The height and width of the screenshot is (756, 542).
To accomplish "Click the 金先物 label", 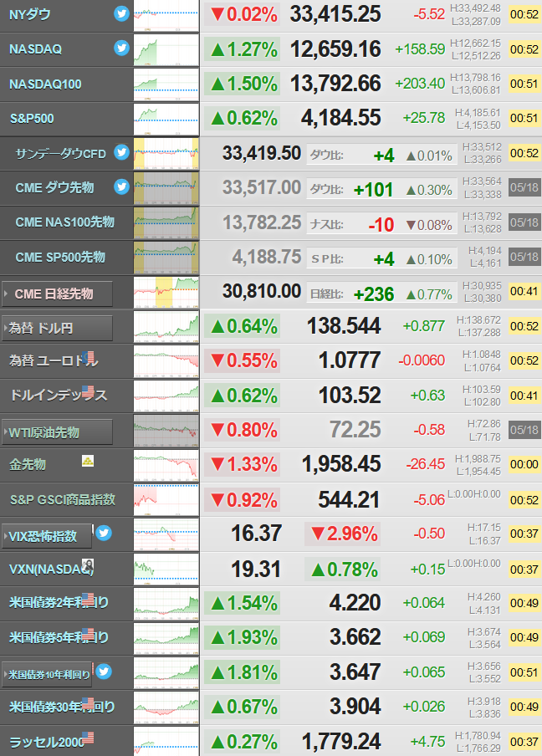I will [x=28, y=464].
